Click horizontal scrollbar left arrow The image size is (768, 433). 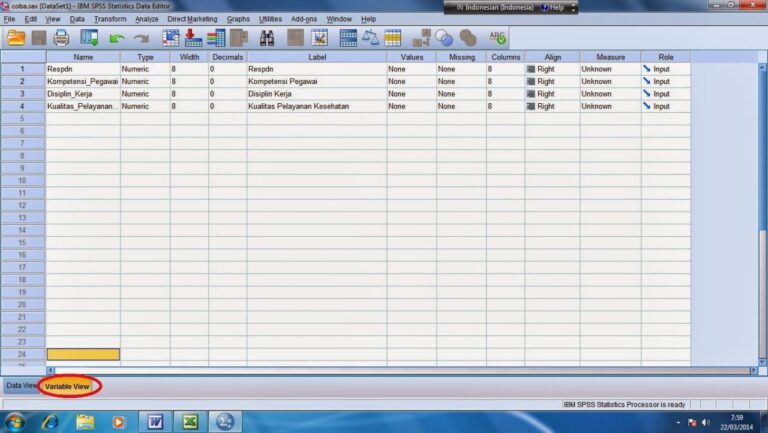tap(50, 371)
